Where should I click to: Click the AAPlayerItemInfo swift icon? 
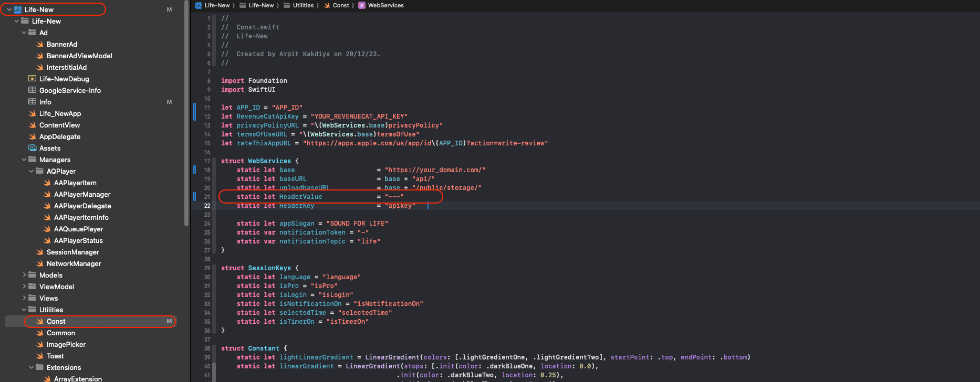point(47,217)
